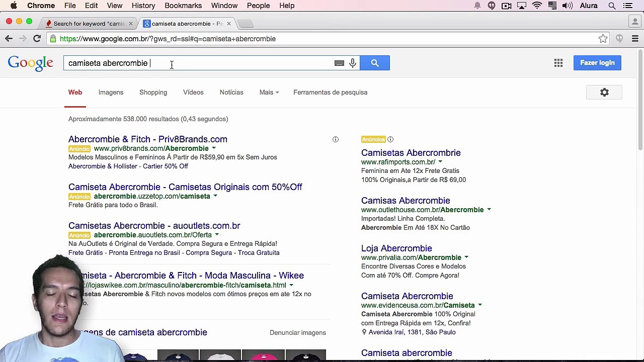Open the on-screen keyboard input tool
The image size is (644, 362).
click(x=339, y=63)
